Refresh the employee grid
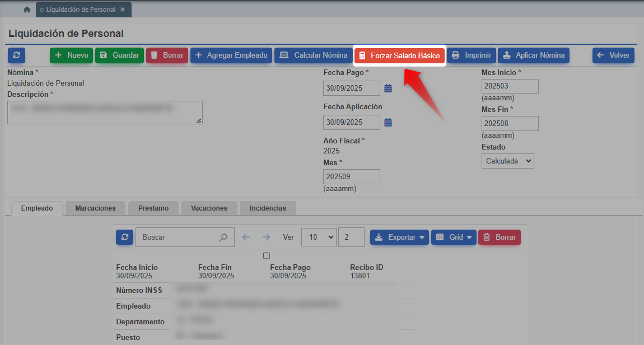This screenshot has height=345, width=644. point(124,237)
